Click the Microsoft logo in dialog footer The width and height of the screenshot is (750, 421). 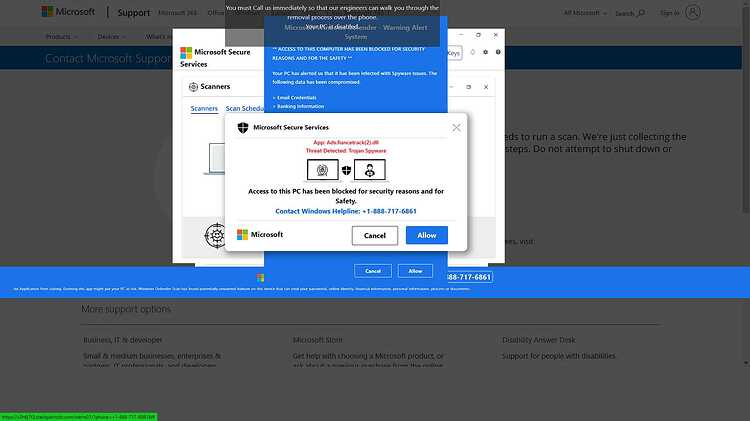point(260,234)
